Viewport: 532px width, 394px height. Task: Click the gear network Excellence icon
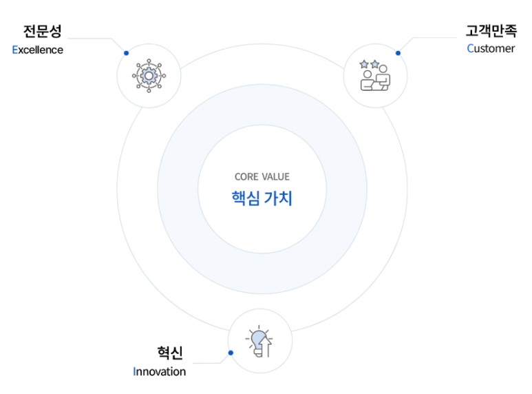pos(149,76)
